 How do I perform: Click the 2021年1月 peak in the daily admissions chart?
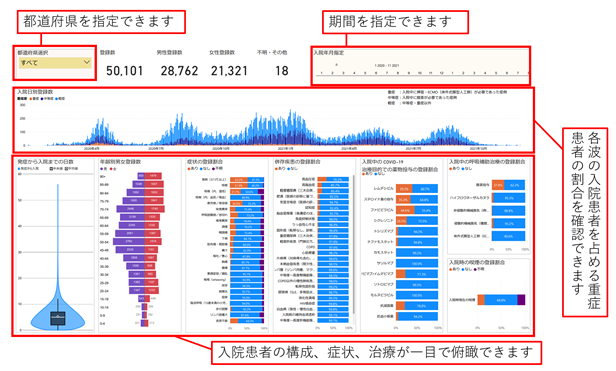click(292, 128)
